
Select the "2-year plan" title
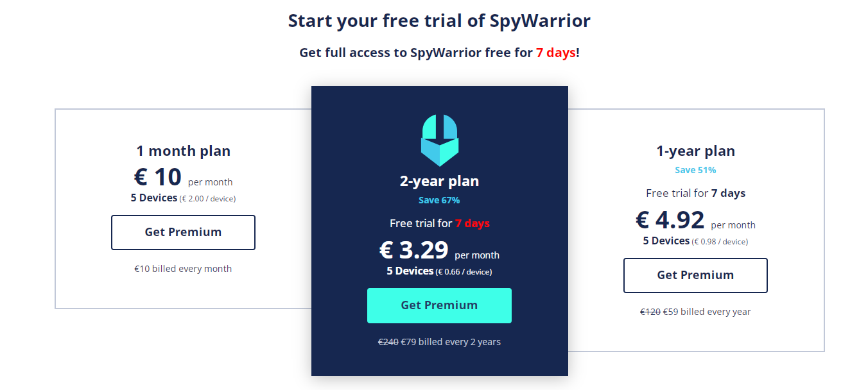(439, 181)
